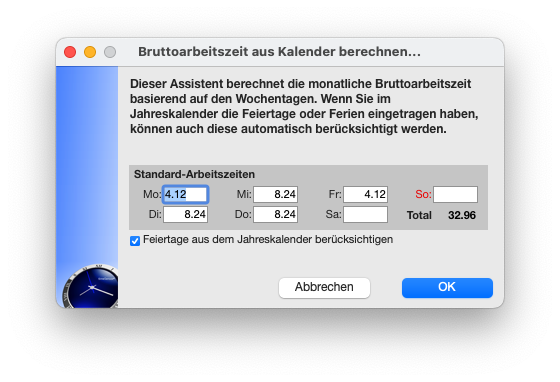Confirm the dialog with OK

(x=447, y=288)
